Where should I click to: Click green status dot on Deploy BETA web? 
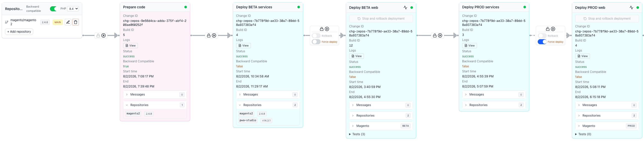[412, 8]
